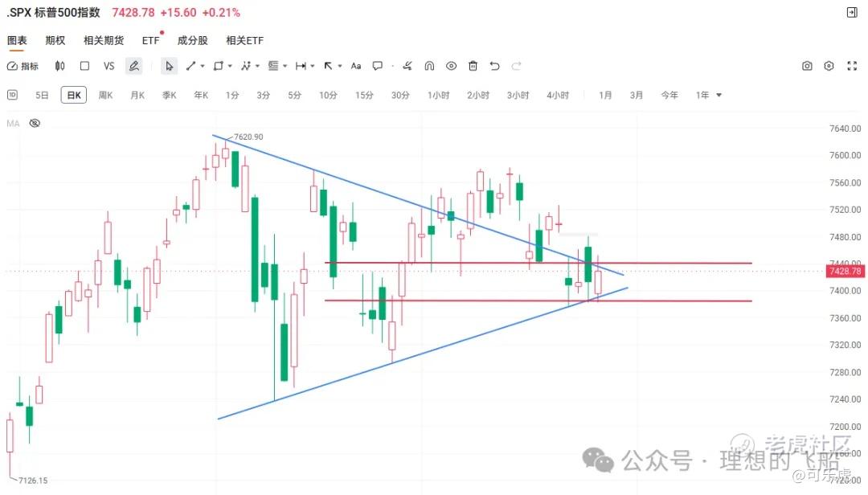Enter fullscreen chart mode
The height and width of the screenshot is (495, 868).
852,66
